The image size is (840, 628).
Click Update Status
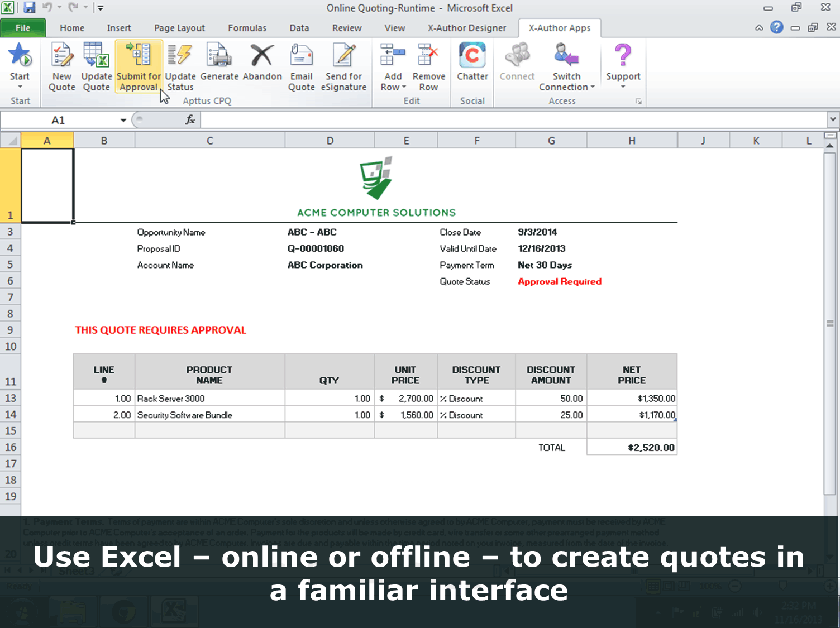180,67
